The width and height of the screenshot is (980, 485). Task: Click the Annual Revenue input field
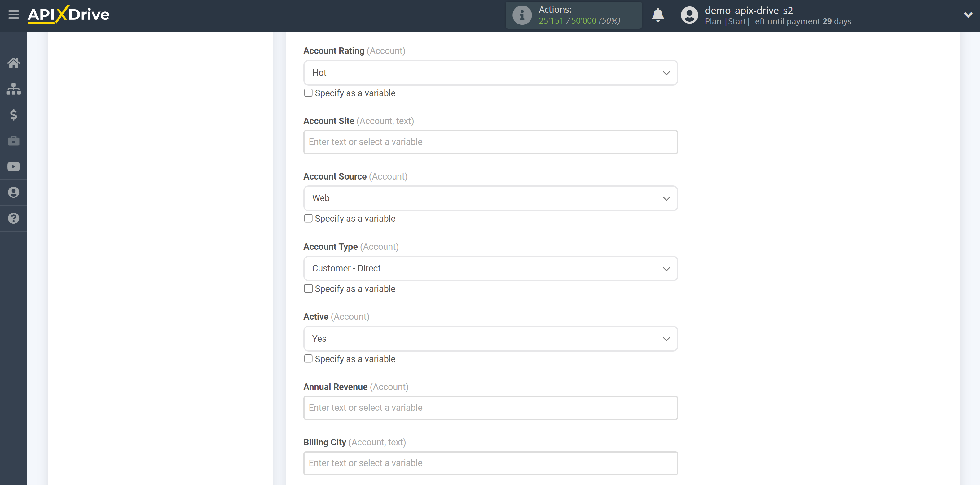490,408
